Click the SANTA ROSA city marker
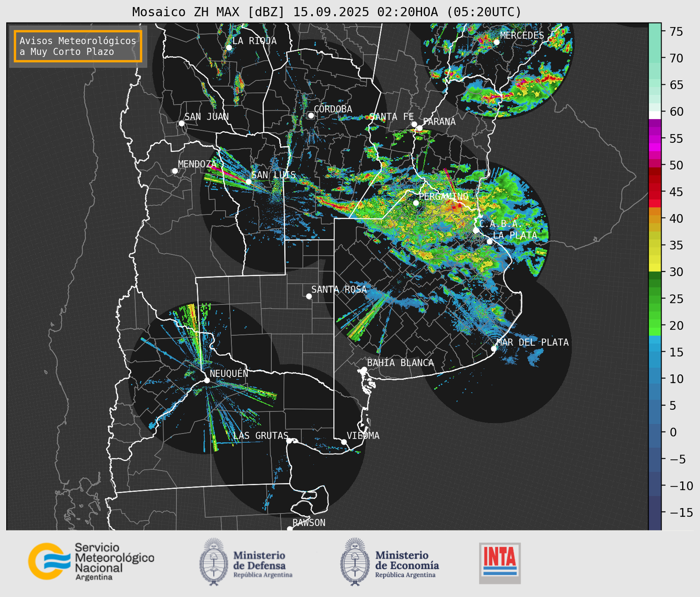Viewport: 700px width, 597px height. coord(309,296)
